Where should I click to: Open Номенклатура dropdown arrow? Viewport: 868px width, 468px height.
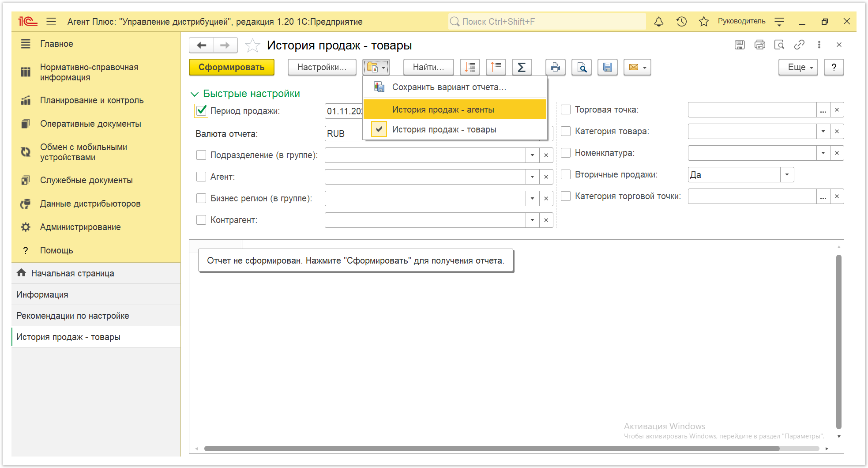point(823,153)
